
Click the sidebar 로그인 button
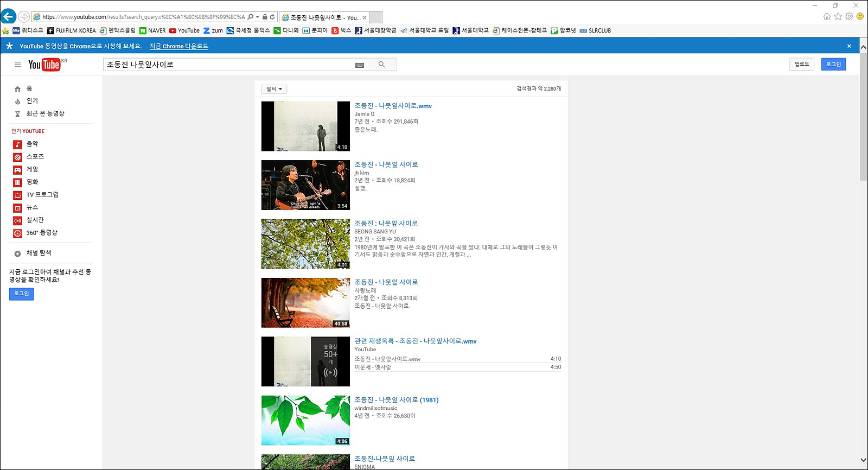coord(21,294)
